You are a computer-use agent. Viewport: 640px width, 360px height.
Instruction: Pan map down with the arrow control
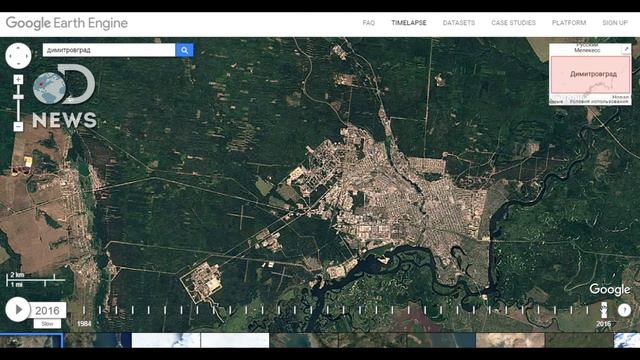[18, 64]
